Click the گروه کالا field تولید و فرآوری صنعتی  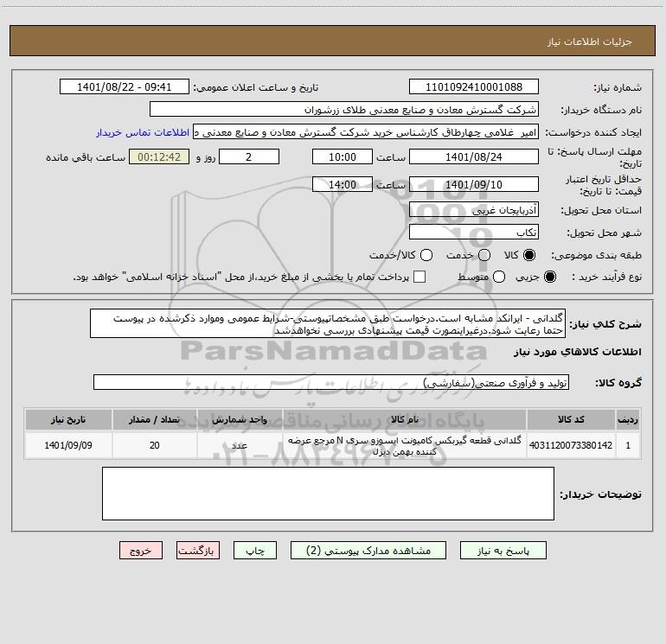331,382
